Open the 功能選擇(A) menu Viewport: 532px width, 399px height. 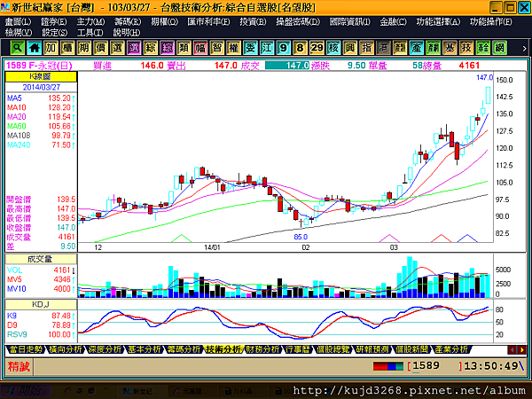[438, 21]
